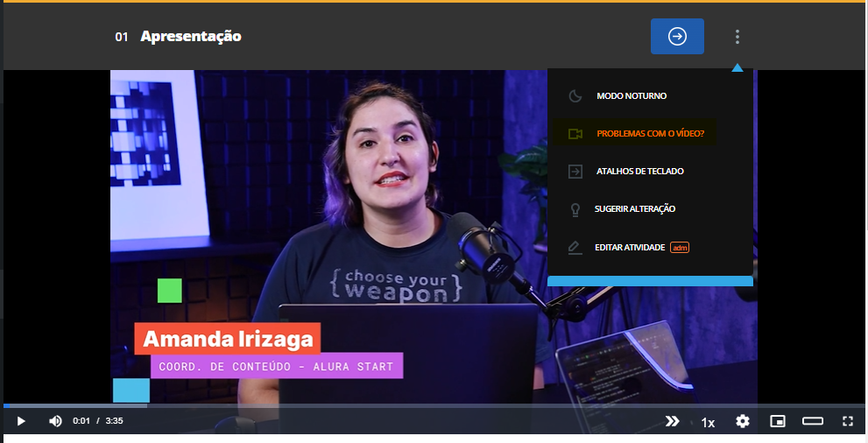Mute the video volume
The width and height of the screenshot is (868, 443).
55,421
